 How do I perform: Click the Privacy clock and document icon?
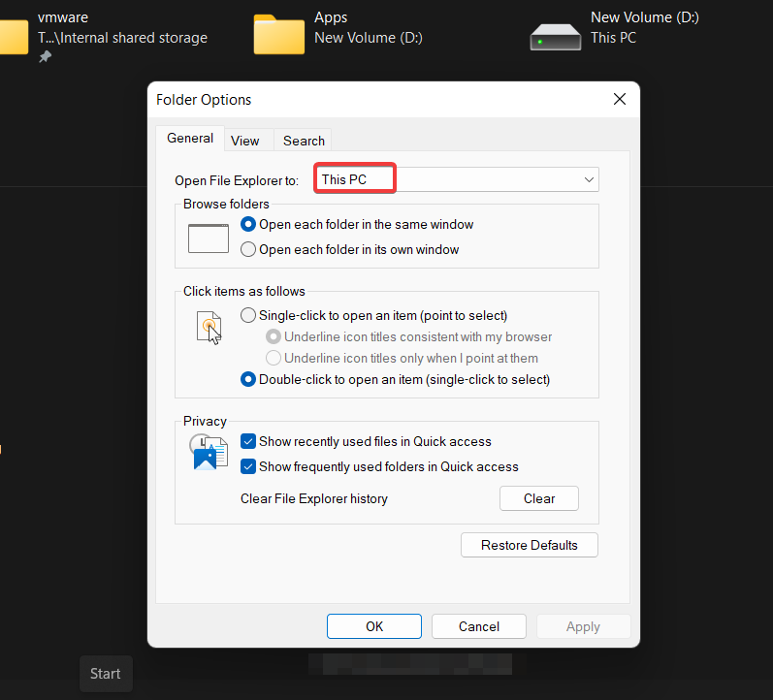click(208, 452)
